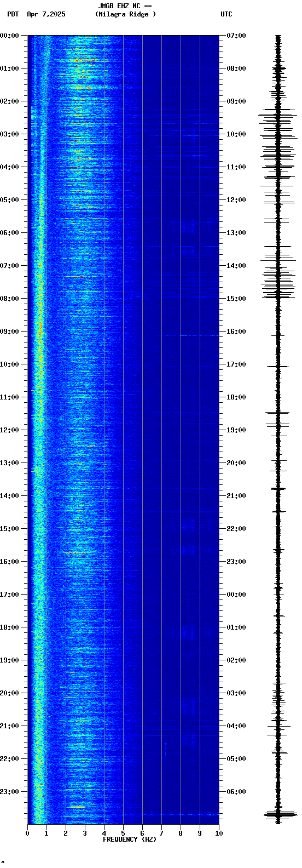Select the 19:00 label on UTC axis
Image resolution: width=302 pixels, height=868 pixels.
[236, 430]
